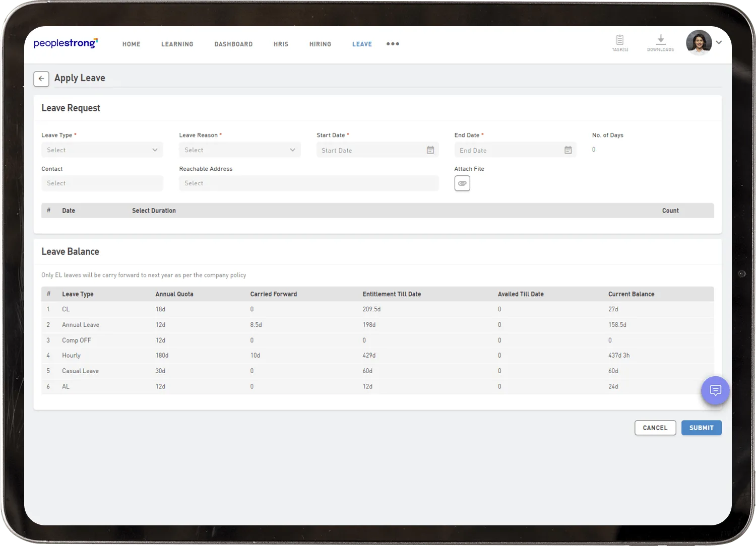Image resolution: width=756 pixels, height=546 pixels.
Task: Open the End Date calendar icon
Action: point(568,150)
